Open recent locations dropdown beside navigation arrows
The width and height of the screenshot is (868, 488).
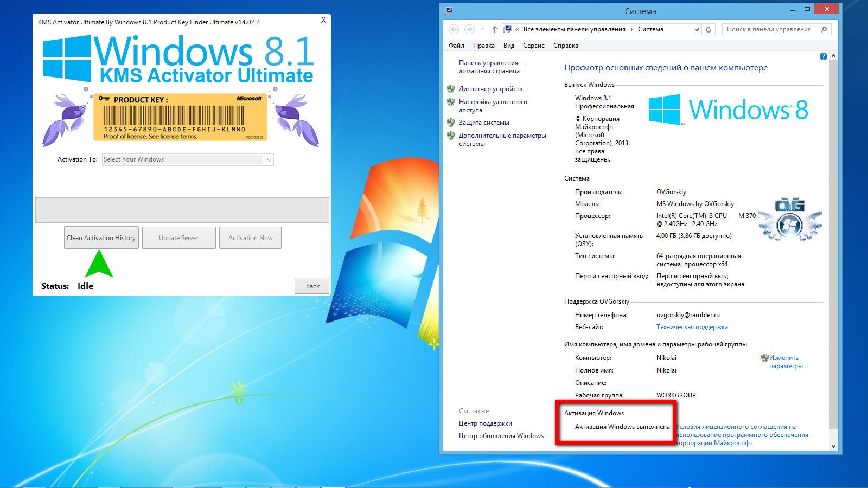coord(483,29)
